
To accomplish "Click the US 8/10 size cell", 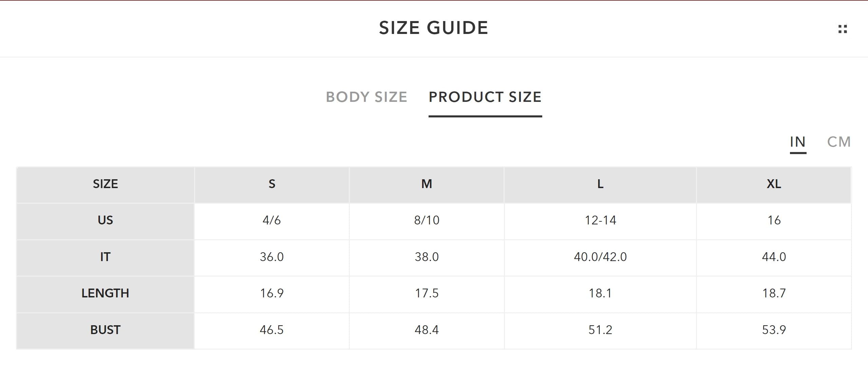I will click(x=427, y=220).
